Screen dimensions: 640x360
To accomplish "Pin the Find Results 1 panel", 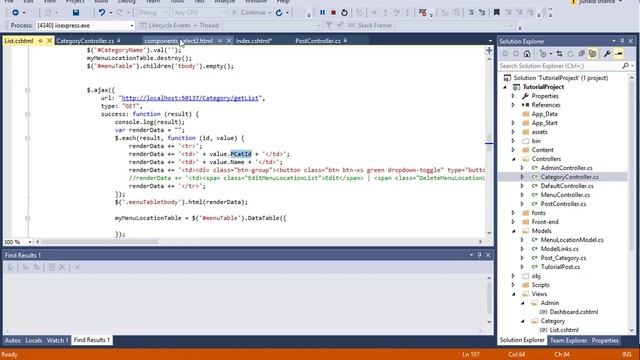I will coord(480,255).
